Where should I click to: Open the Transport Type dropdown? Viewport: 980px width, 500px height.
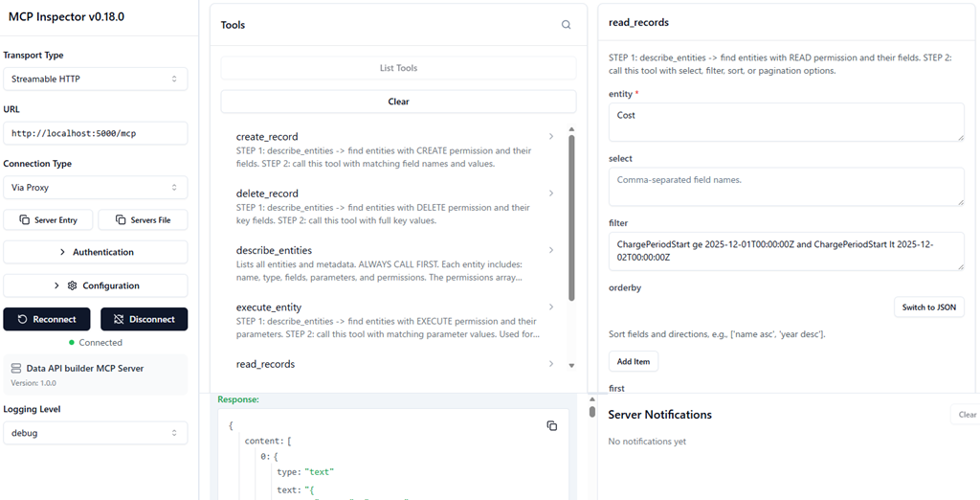click(x=95, y=79)
